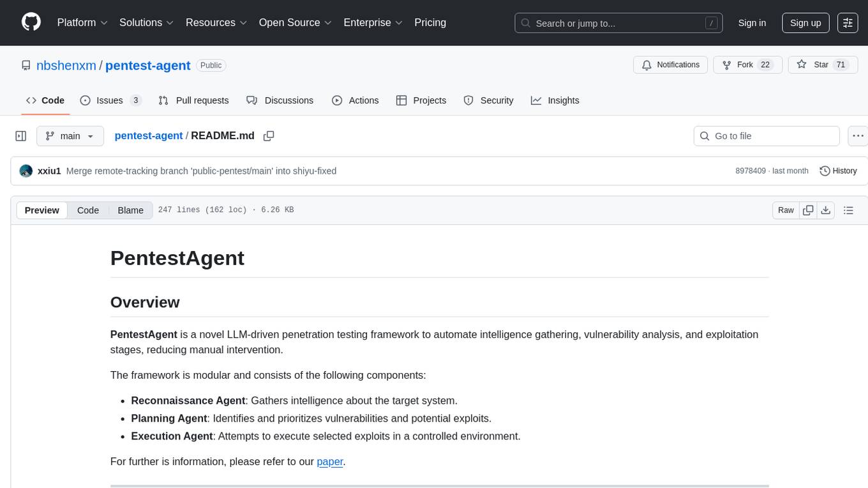Expand the Resources menu
This screenshot has width=868, height=488.
216,22
